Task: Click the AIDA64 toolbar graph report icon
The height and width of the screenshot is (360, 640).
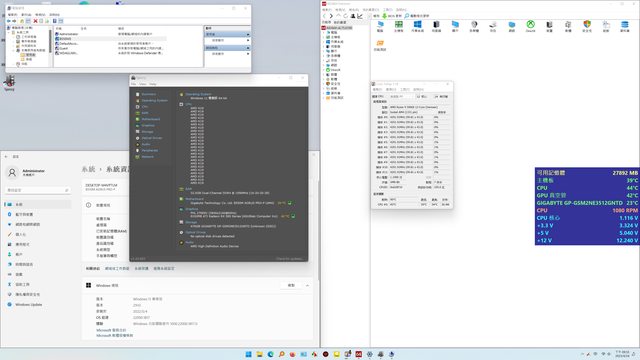Action: (x=360, y=16)
